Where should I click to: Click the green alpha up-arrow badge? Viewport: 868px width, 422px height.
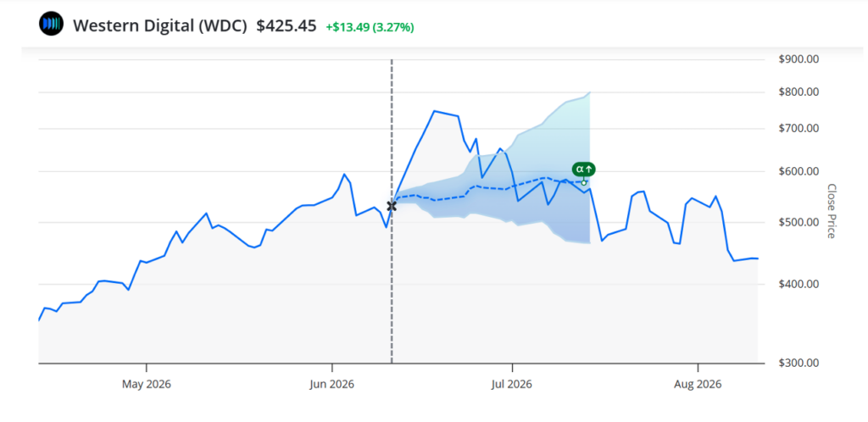(x=584, y=169)
